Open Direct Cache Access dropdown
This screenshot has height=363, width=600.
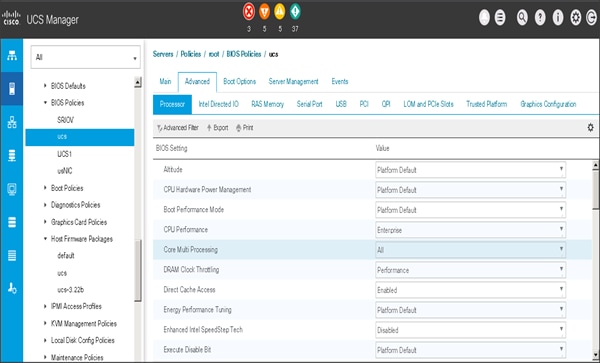click(470, 290)
